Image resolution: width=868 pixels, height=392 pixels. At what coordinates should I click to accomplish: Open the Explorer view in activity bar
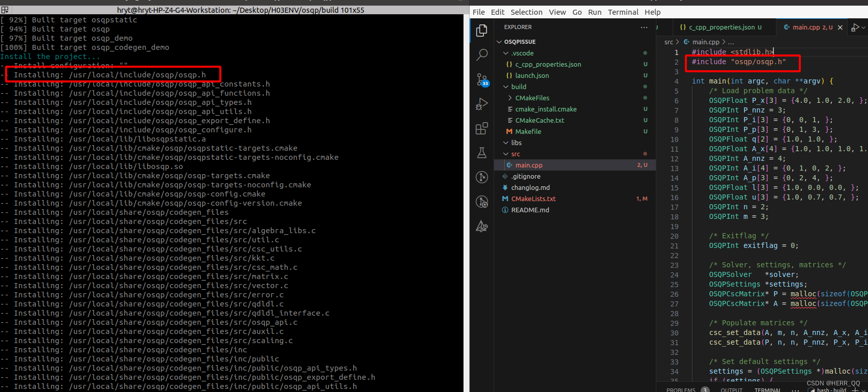(x=481, y=31)
